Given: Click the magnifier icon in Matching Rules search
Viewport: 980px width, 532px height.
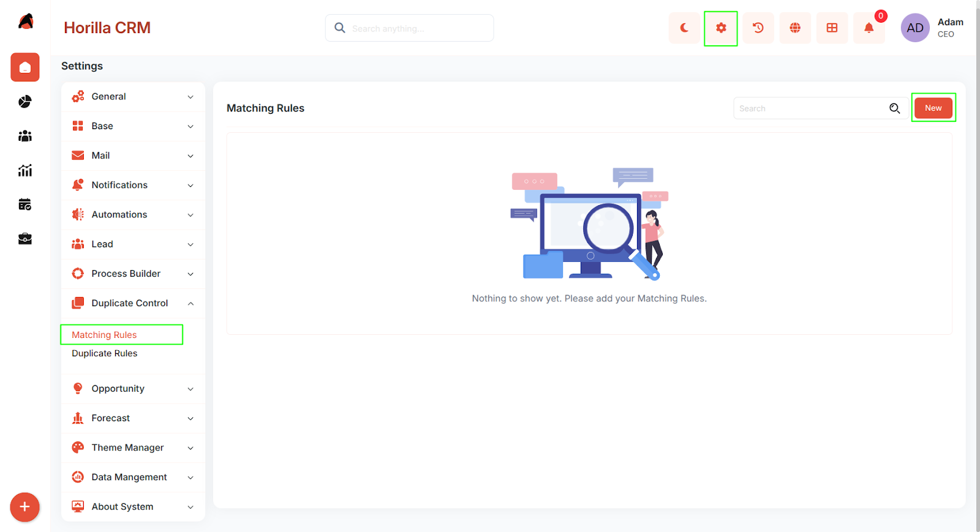Looking at the screenshot, I should coord(895,108).
